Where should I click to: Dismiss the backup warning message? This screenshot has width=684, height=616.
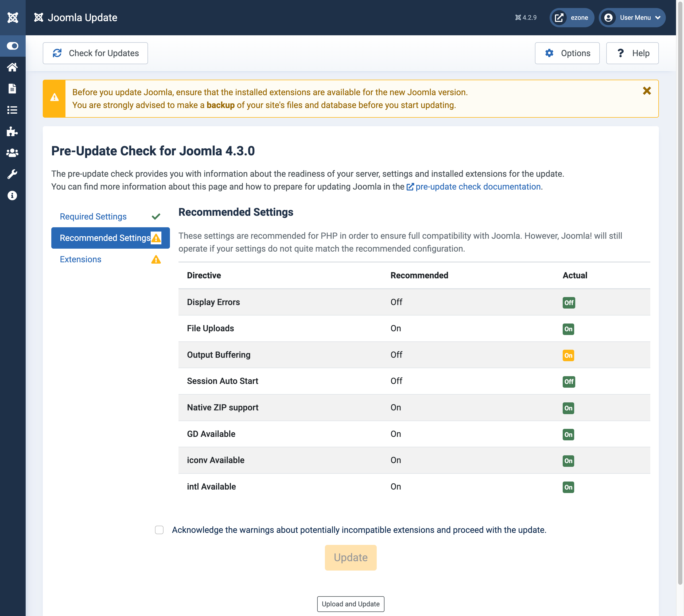coord(647,91)
